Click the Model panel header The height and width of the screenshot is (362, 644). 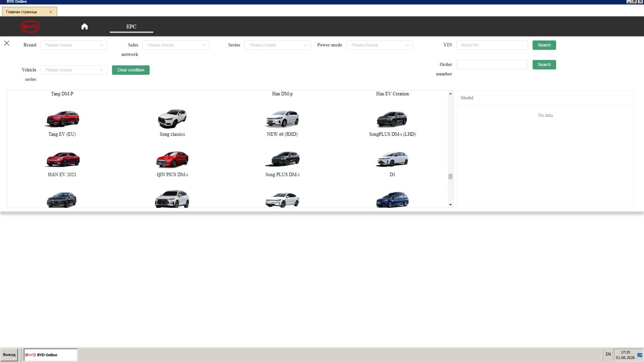coord(545,98)
